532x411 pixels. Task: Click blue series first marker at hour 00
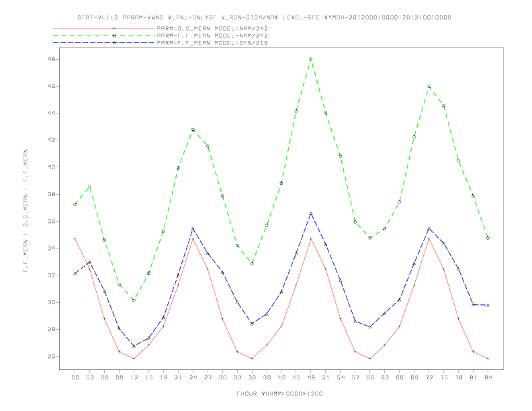pyautogui.click(x=75, y=273)
